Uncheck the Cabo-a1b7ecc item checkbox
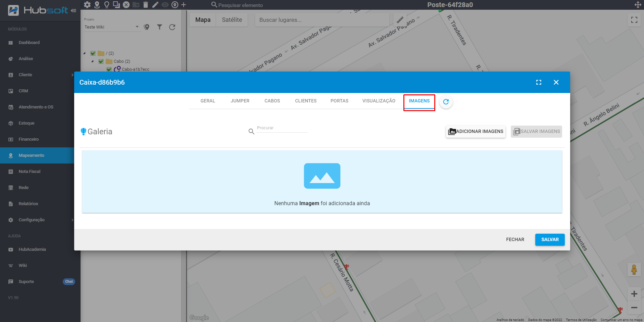The width and height of the screenshot is (644, 322). pyautogui.click(x=109, y=69)
